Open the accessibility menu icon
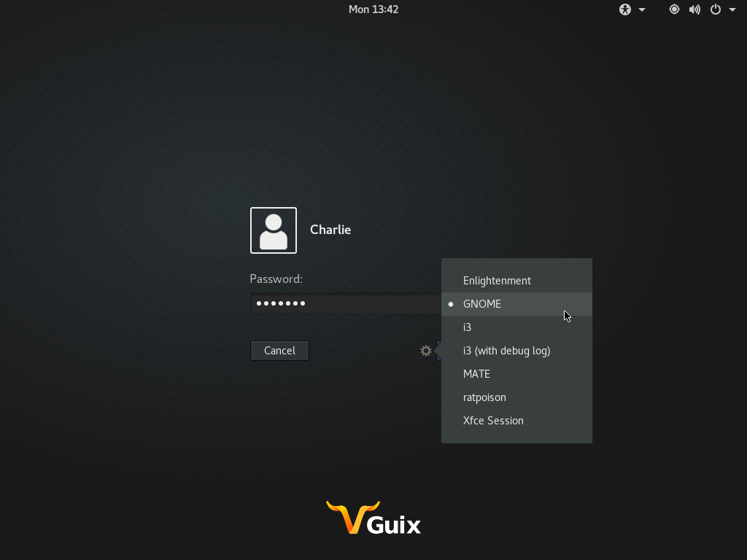The height and width of the screenshot is (560, 747). pyautogui.click(x=625, y=9)
